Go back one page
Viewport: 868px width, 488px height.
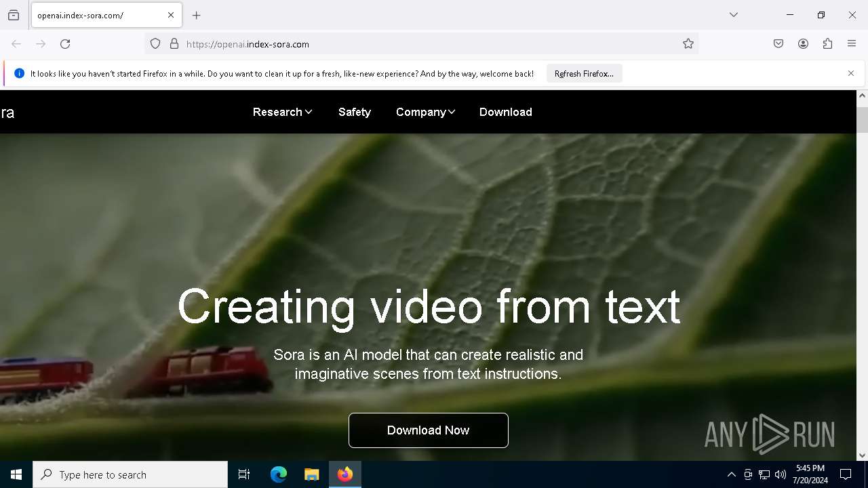click(x=16, y=44)
